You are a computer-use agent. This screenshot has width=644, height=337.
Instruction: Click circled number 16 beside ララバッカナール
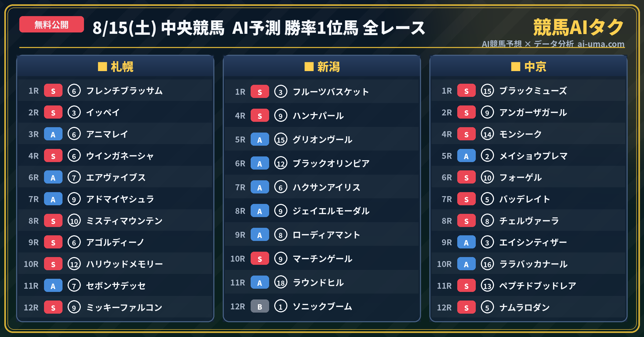[487, 264]
